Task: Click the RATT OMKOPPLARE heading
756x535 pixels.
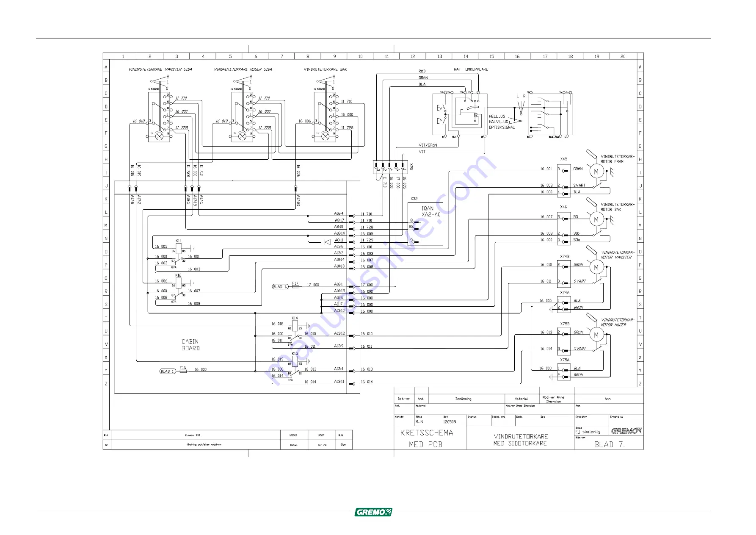Action: coord(471,69)
